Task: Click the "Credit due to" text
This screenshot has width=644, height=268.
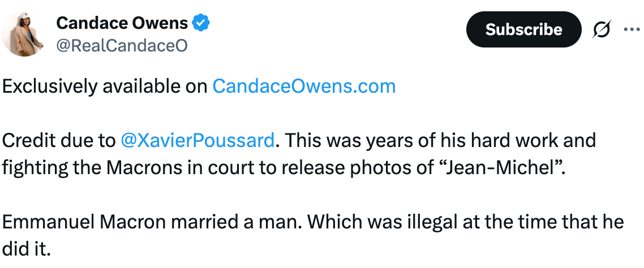Action: [59, 140]
